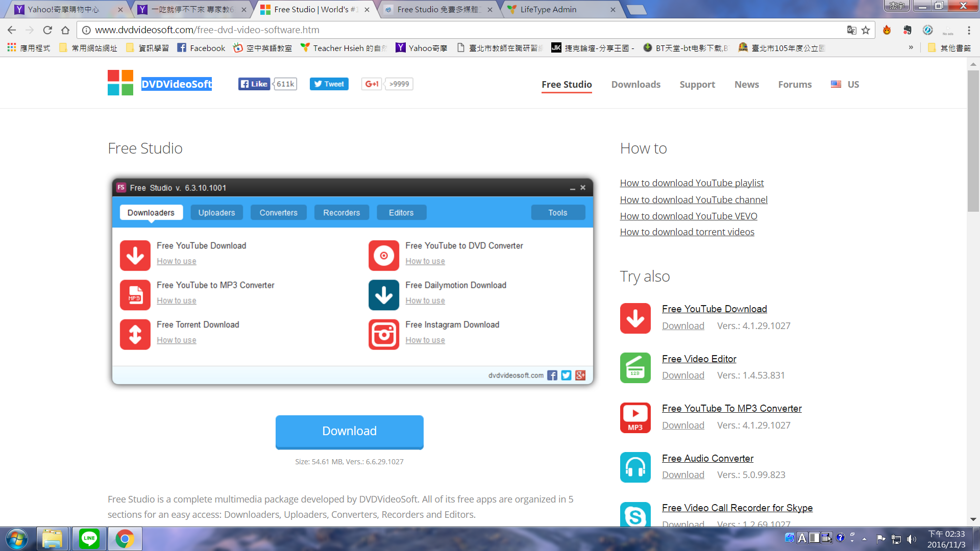Show hidden system tray icons arrow

tap(864, 539)
